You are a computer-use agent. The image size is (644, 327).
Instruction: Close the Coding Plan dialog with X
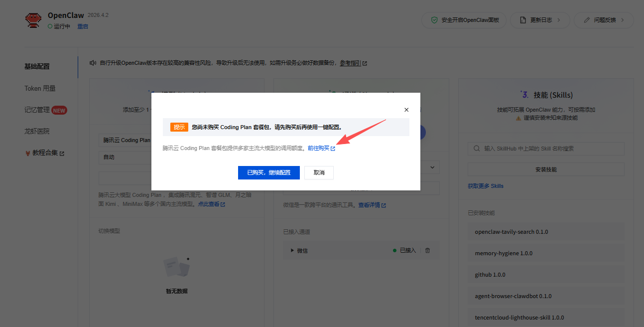tap(406, 110)
